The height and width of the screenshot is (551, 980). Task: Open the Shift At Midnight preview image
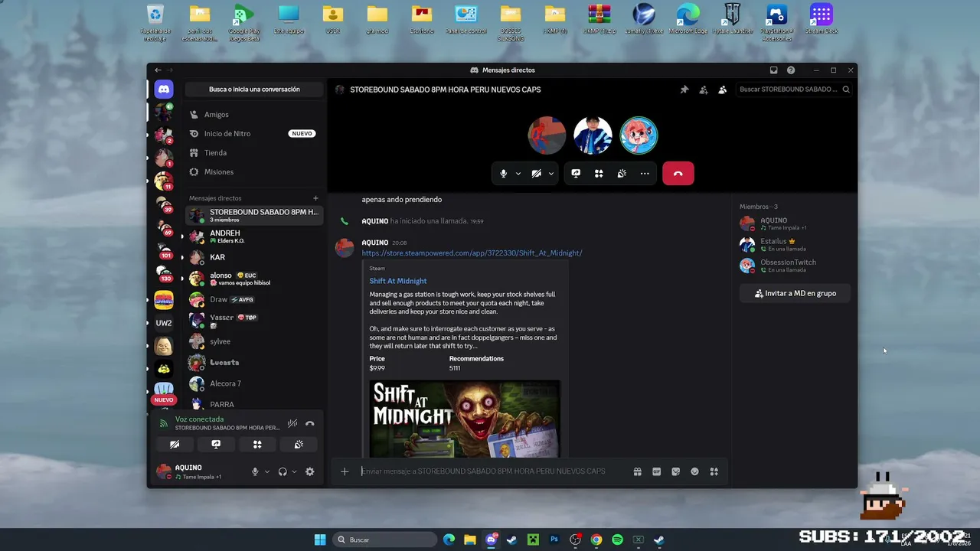point(465,419)
